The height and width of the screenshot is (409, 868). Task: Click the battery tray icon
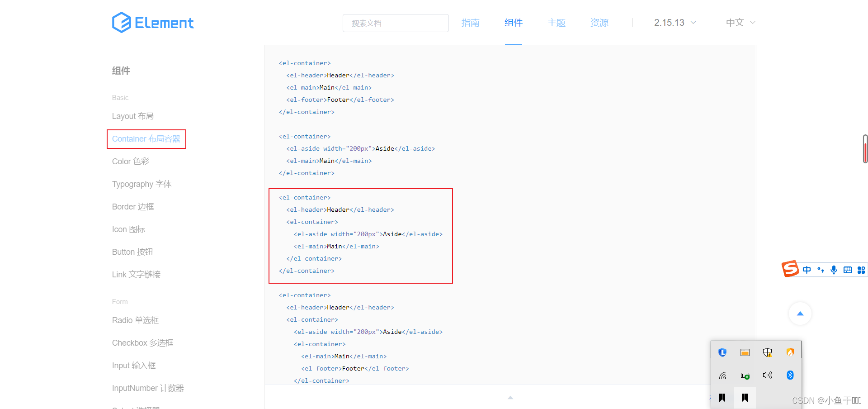pyautogui.click(x=745, y=376)
